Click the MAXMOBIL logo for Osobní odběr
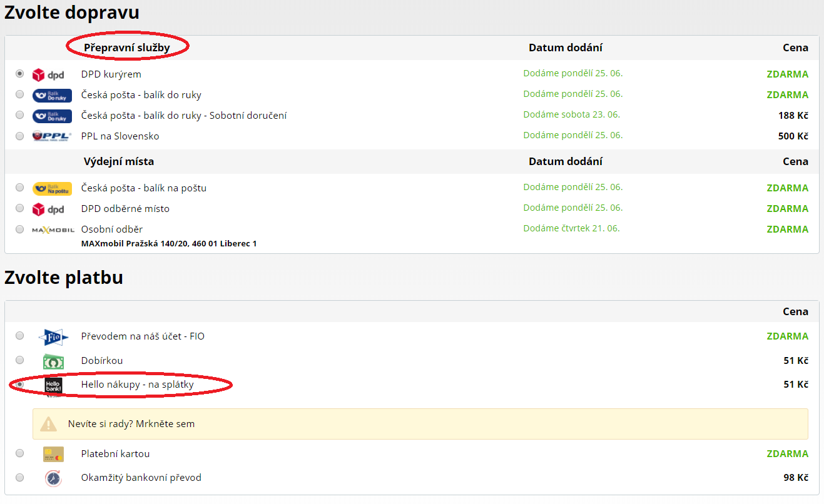824x504 pixels. [x=53, y=229]
